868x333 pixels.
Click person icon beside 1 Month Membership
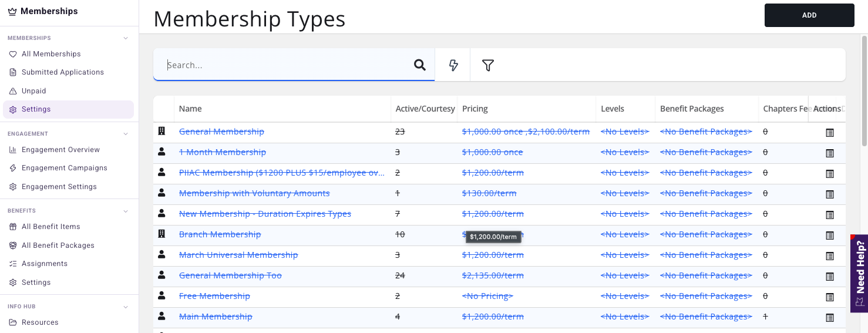click(162, 152)
